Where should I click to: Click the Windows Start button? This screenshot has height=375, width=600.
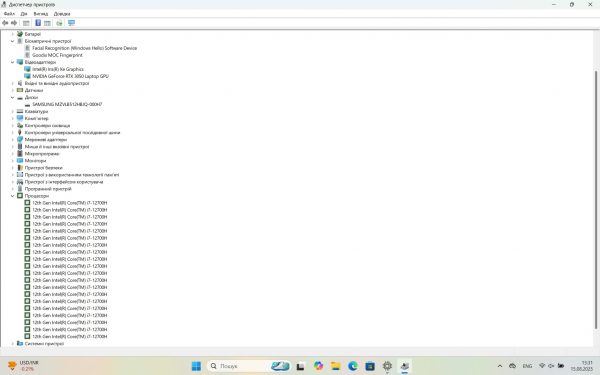click(x=196, y=366)
